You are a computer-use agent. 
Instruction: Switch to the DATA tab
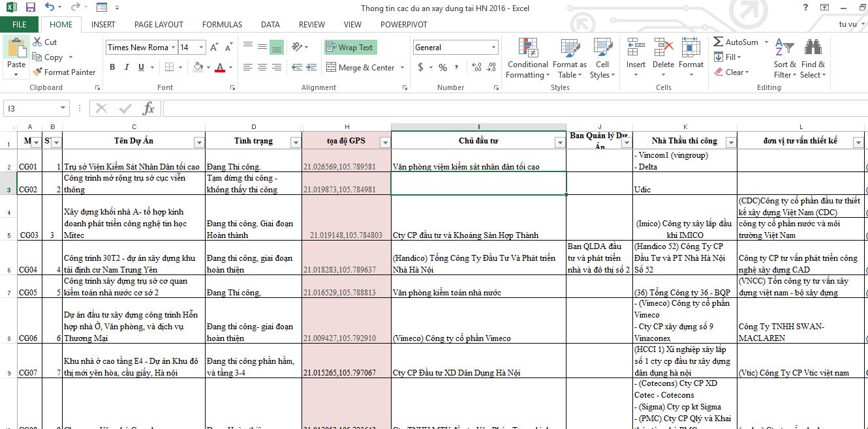click(270, 24)
